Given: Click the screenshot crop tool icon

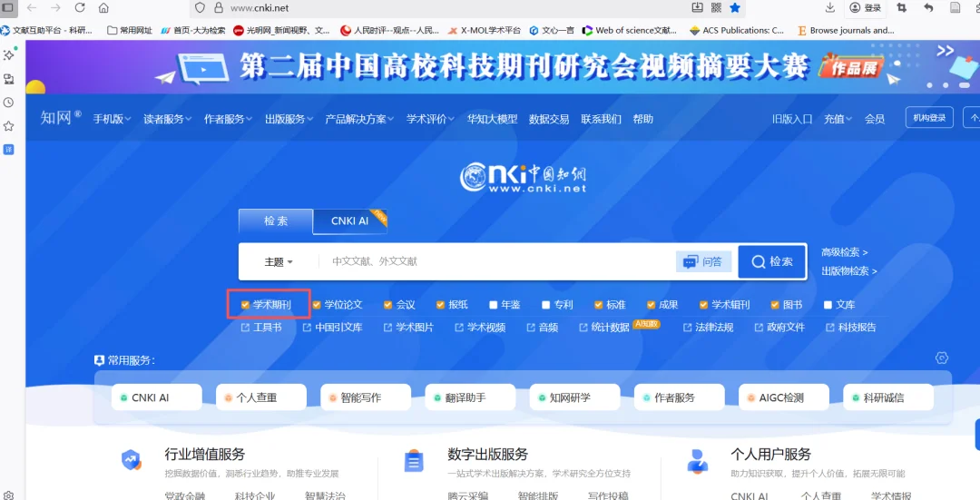Looking at the screenshot, I should pos(901,7).
